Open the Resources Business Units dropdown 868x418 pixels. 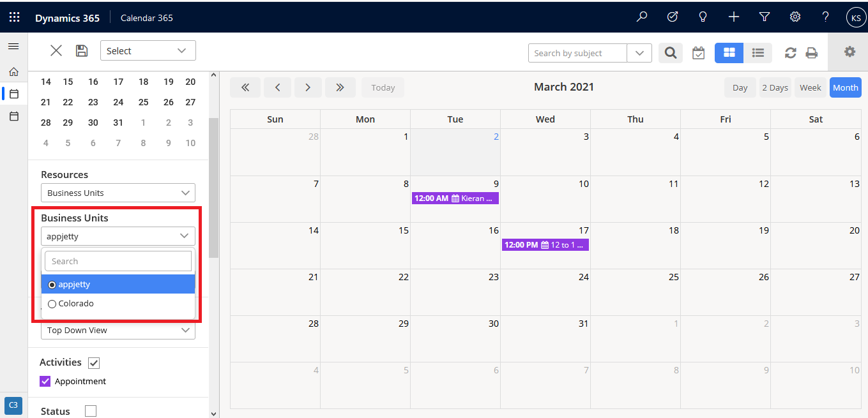(118, 193)
